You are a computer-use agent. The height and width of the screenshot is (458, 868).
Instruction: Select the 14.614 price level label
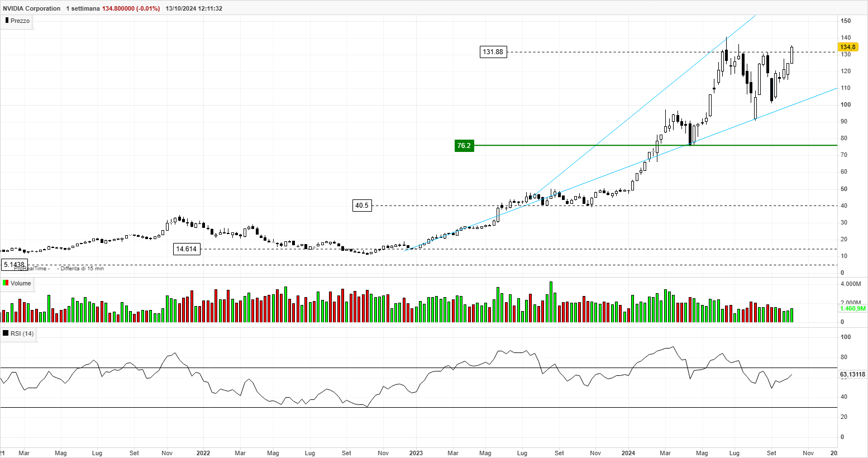[x=187, y=249]
